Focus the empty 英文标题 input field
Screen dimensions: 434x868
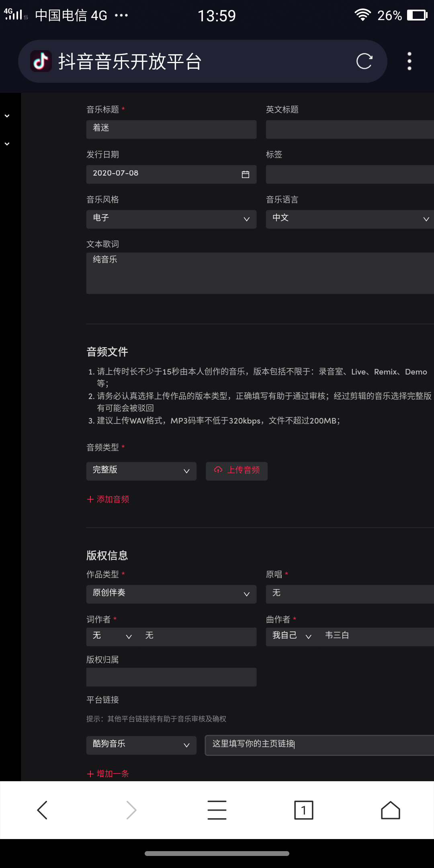(x=350, y=129)
